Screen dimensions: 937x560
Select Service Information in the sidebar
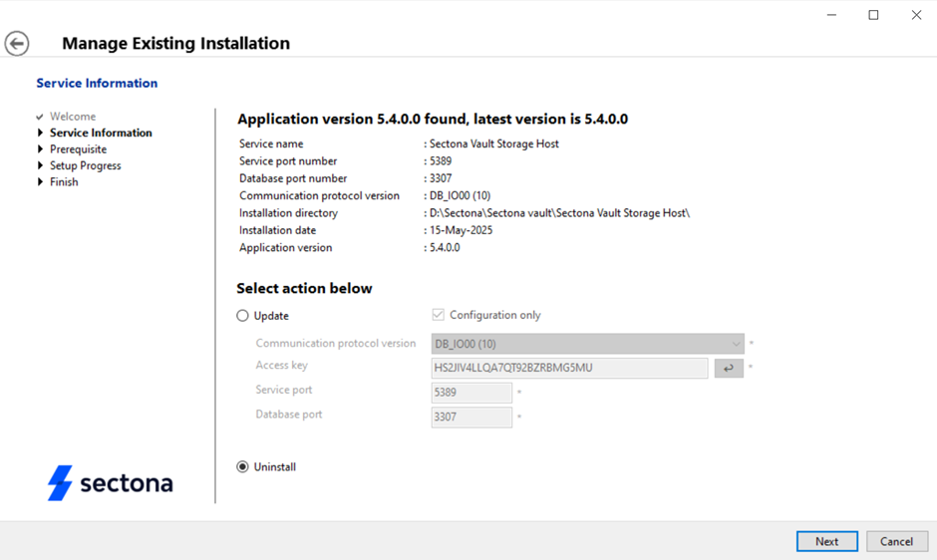(101, 133)
